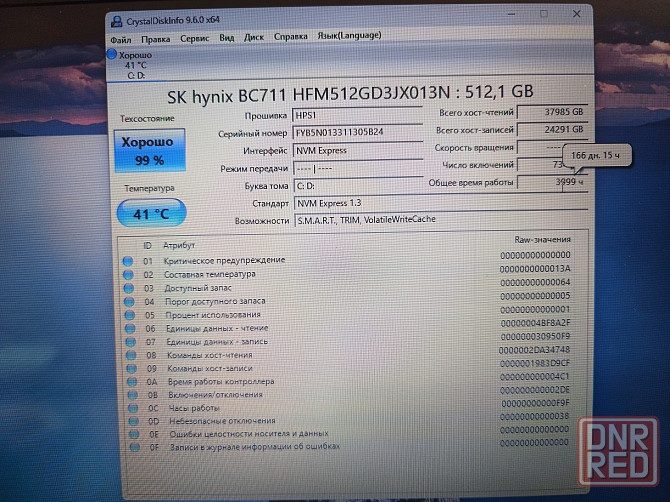Screen dimensions: 670x502
Task: Select the Процент использования row text
Action: click(x=213, y=315)
